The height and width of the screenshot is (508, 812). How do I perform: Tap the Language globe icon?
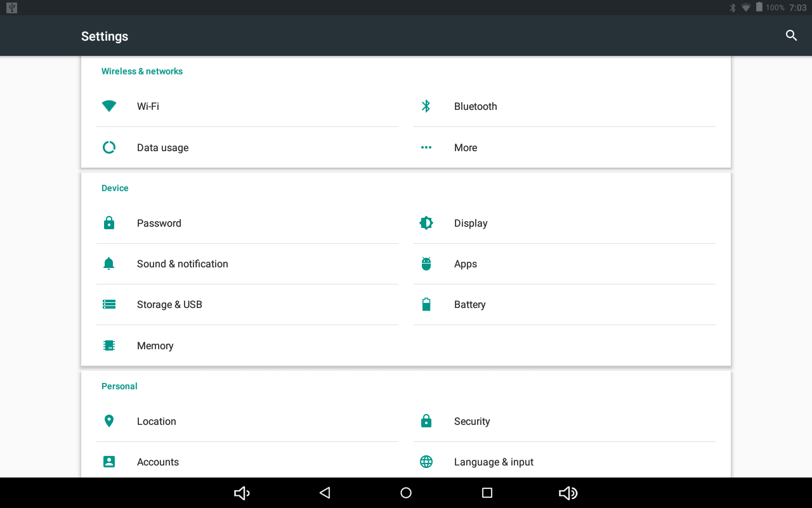426,462
